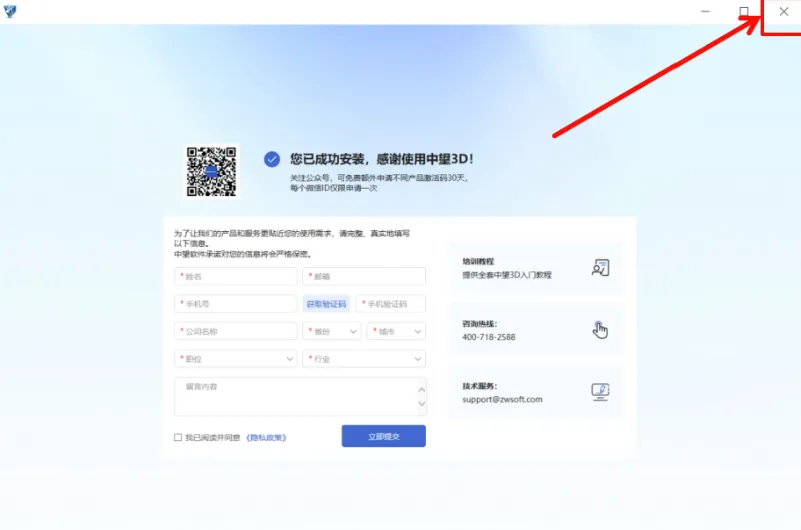This screenshot has height=530, width=801.
Task: Click the training tutorial icon
Action: 600,268
